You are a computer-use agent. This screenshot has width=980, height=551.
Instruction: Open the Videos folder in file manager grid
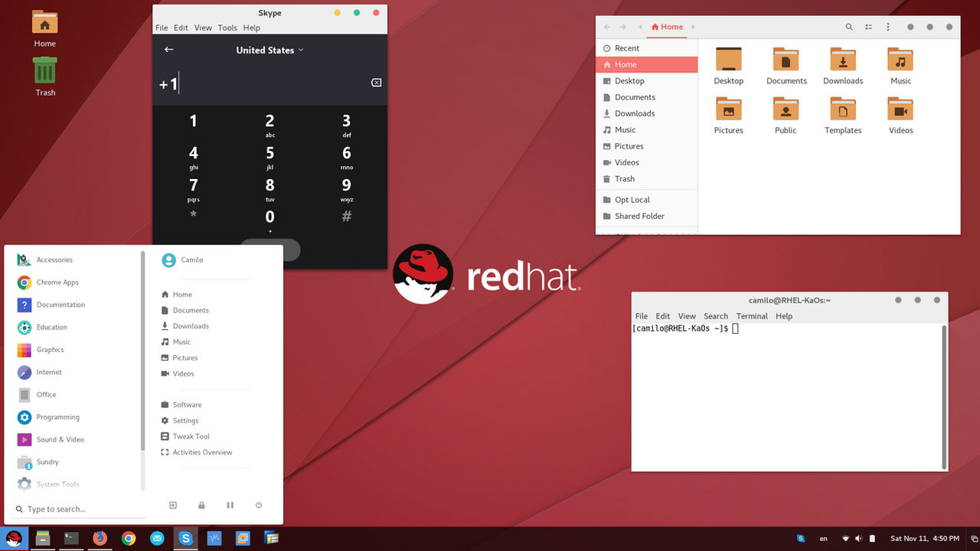[900, 115]
